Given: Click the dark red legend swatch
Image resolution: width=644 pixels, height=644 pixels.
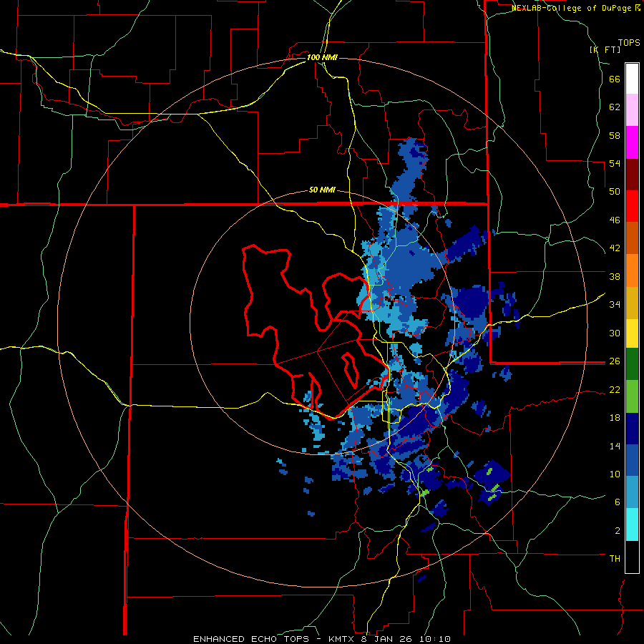Looking at the screenshot, I should (632, 175).
